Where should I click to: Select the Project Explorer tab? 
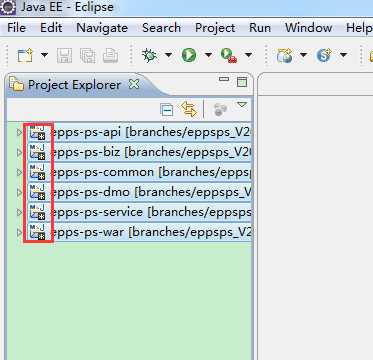pyautogui.click(x=74, y=85)
